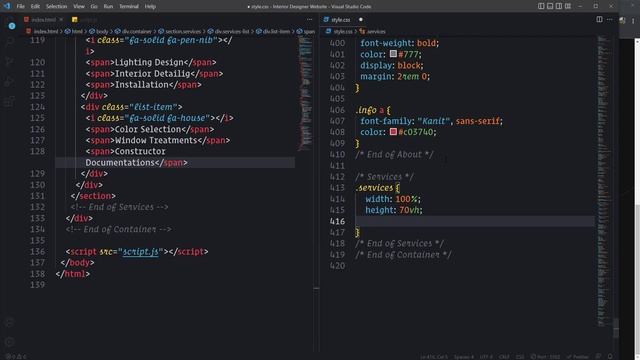Screen dimensions: 640x360
Task: Click the #777 color swatch
Action: [x=393, y=53]
